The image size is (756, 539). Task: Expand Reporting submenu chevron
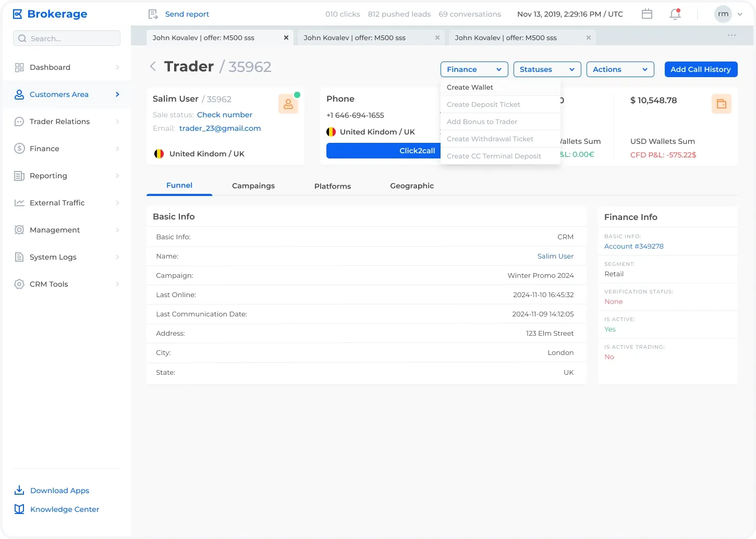117,176
